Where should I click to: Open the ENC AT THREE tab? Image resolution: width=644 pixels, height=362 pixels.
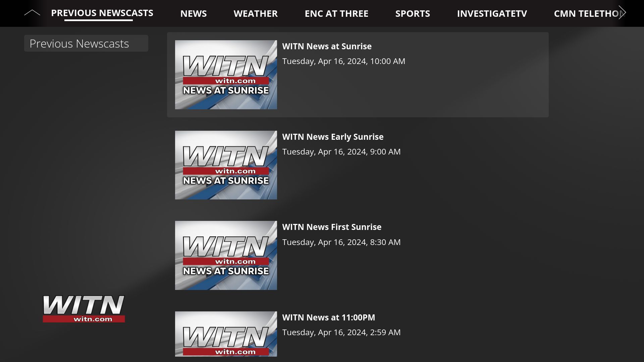(x=336, y=13)
